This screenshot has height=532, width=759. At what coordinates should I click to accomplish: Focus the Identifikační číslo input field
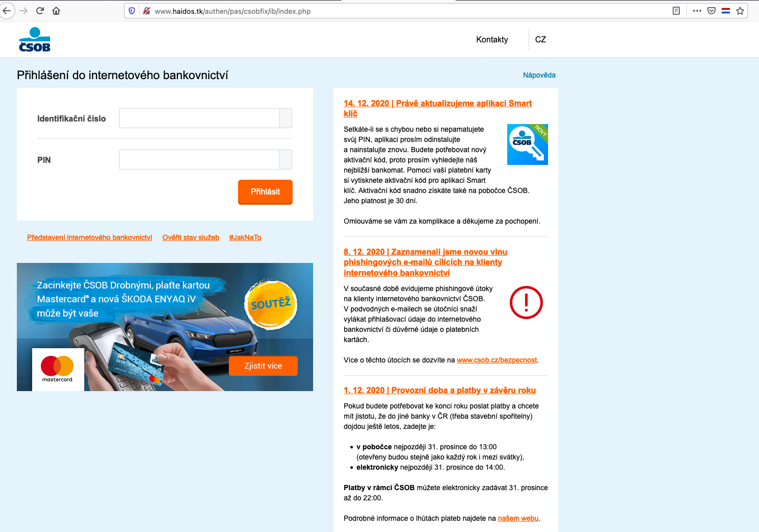tap(199, 118)
